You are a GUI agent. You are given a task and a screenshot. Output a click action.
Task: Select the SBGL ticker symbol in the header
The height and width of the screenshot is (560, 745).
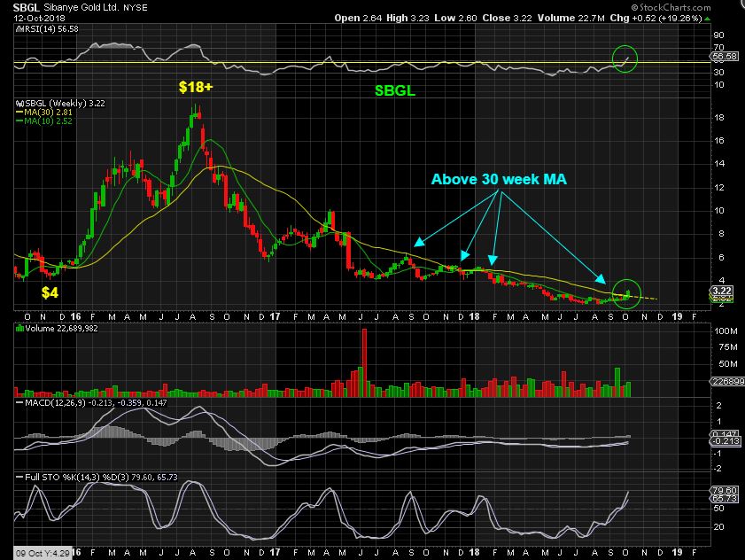click(x=26, y=8)
